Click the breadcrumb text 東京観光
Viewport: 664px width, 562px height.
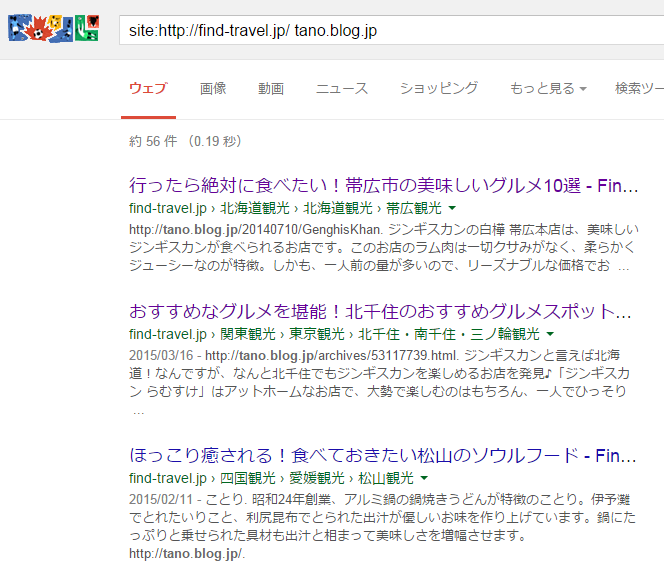[317, 334]
